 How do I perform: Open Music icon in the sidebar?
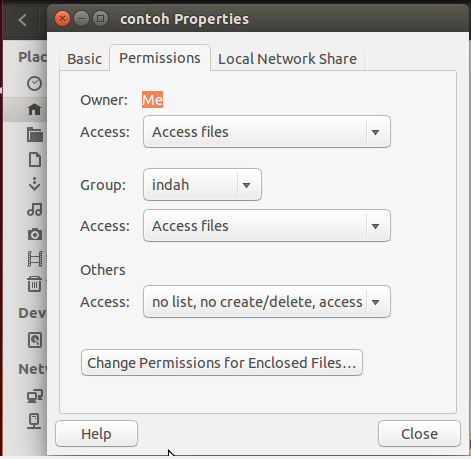point(35,210)
